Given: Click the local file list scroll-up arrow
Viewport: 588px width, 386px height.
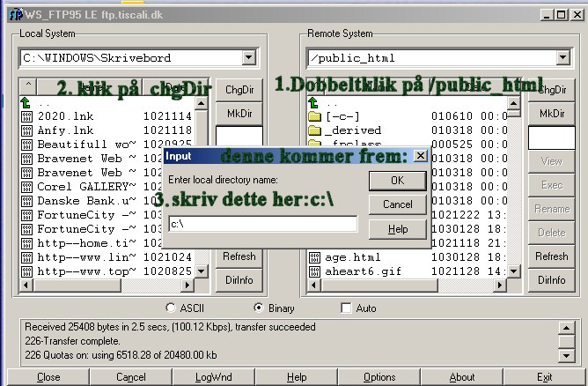Looking at the screenshot, I should click(202, 103).
